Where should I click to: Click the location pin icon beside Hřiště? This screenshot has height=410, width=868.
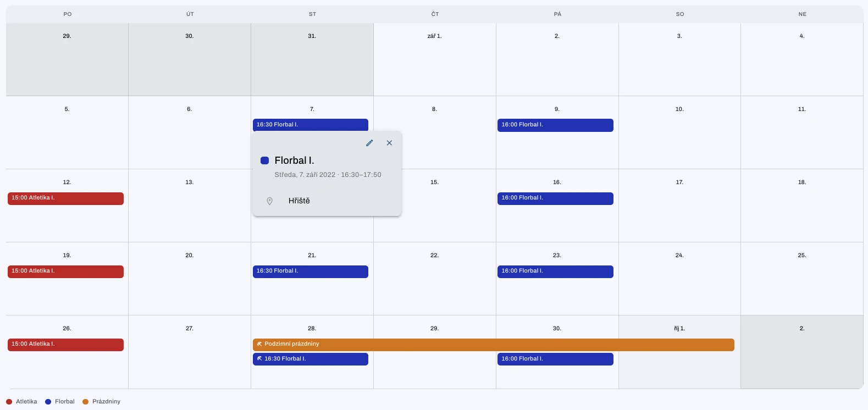pyautogui.click(x=269, y=201)
